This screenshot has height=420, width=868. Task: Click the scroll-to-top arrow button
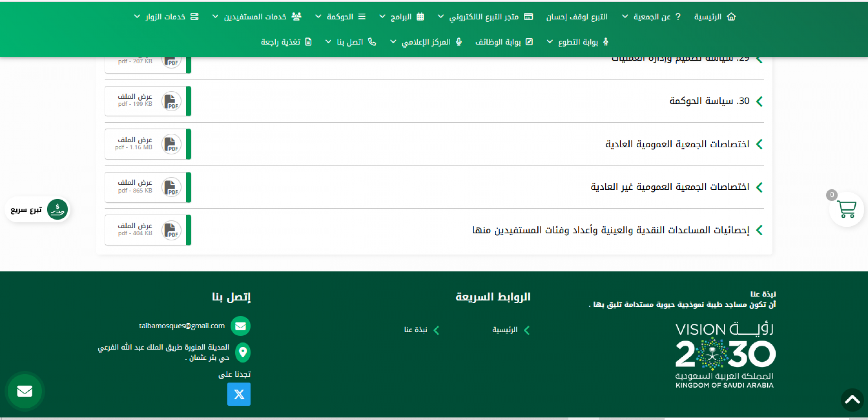point(852,400)
